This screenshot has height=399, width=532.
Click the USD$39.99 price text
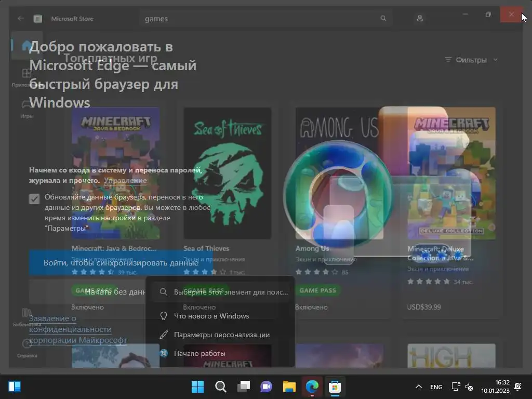pos(424,307)
